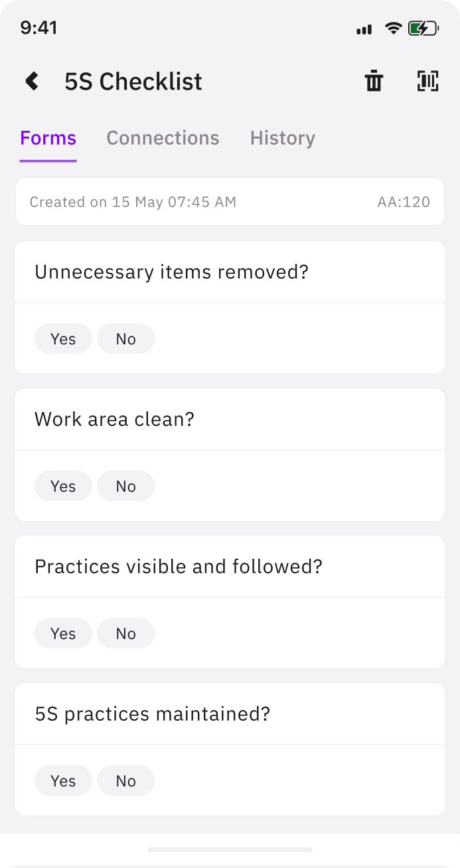Tap the battery charging indicator
Viewport: 460px width, 868px height.
point(423,28)
